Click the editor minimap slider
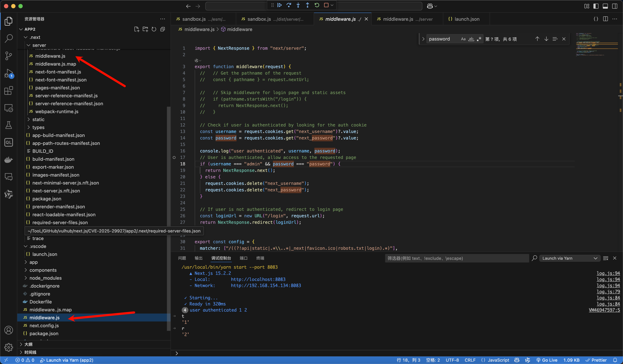Image resolution: width=623 pixels, height=364 pixels. (597, 45)
